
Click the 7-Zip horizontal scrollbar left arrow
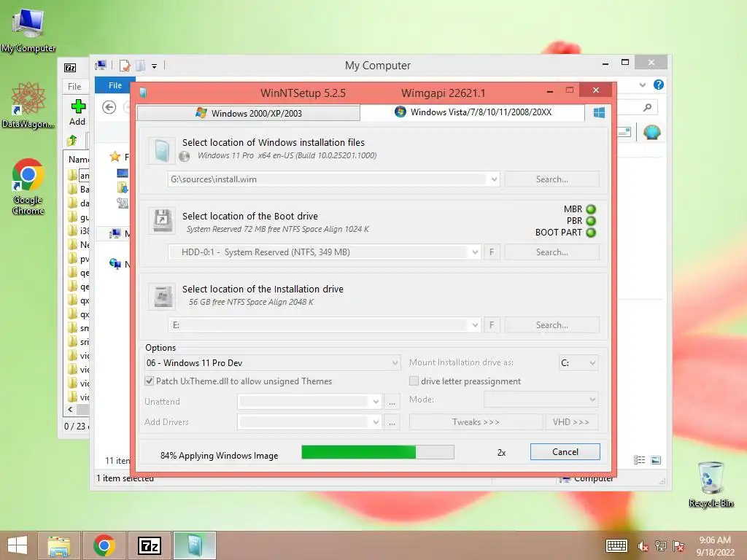click(x=71, y=410)
